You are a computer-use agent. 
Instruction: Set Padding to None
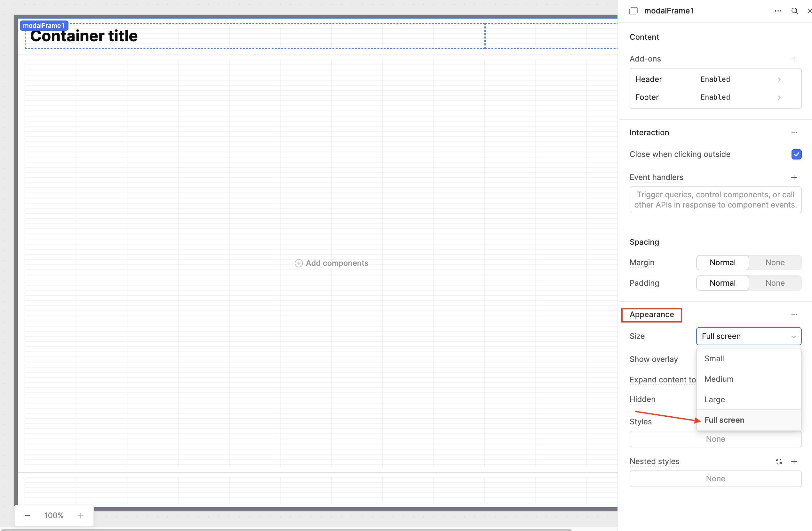click(775, 283)
